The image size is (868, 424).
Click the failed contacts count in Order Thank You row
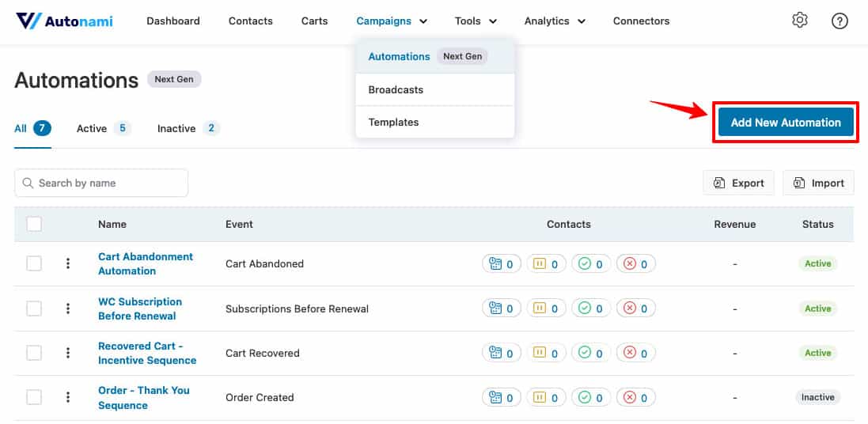(x=635, y=397)
